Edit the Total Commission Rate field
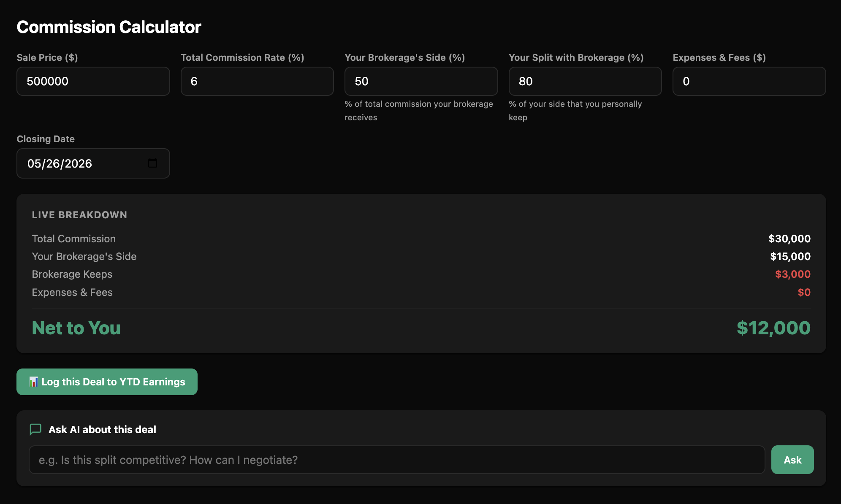 click(x=257, y=81)
